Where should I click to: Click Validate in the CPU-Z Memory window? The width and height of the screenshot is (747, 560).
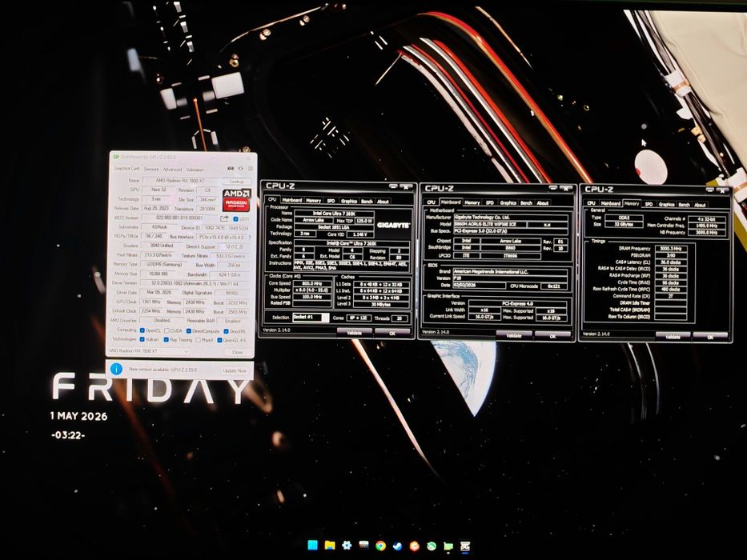[673, 337]
